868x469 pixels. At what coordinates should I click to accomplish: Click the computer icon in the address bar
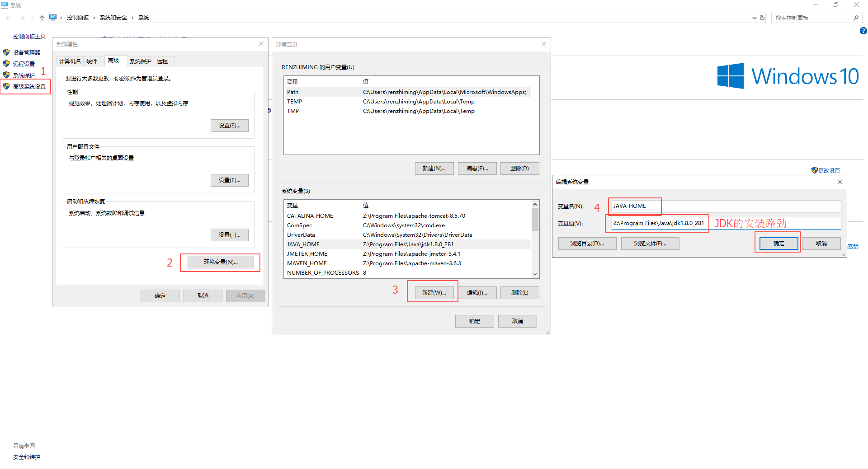53,18
